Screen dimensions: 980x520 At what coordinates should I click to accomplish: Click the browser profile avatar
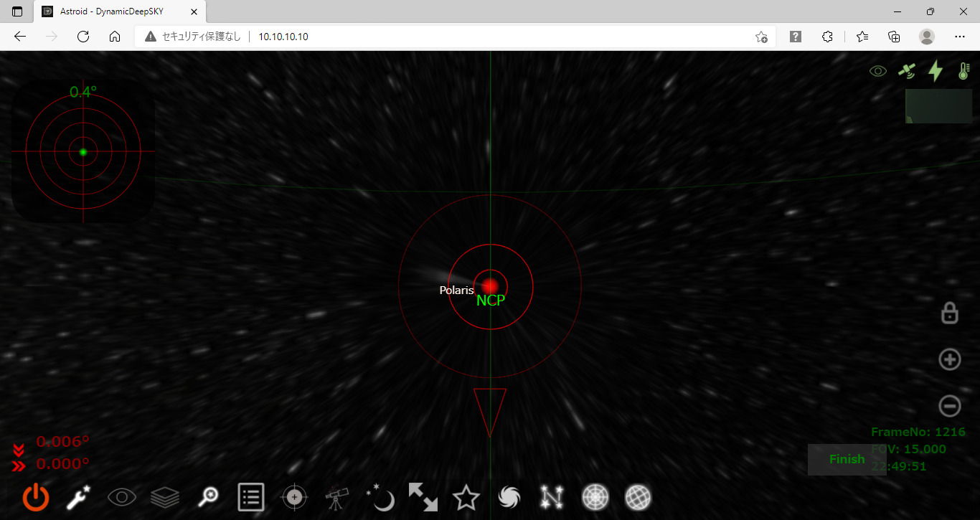coord(927,37)
